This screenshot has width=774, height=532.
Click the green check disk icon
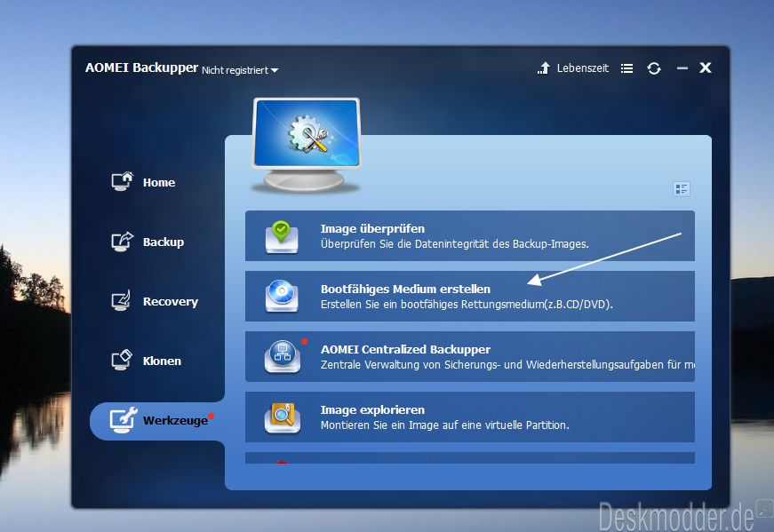click(x=282, y=237)
